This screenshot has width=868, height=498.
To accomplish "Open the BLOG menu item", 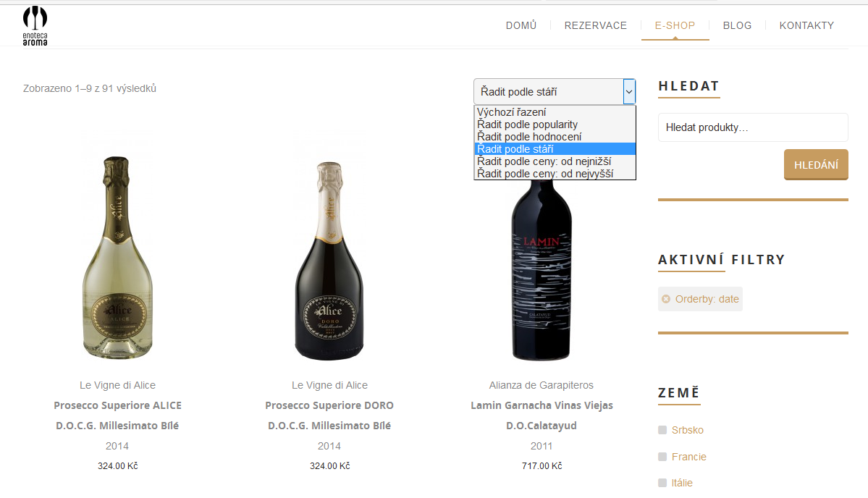I will click(x=738, y=25).
